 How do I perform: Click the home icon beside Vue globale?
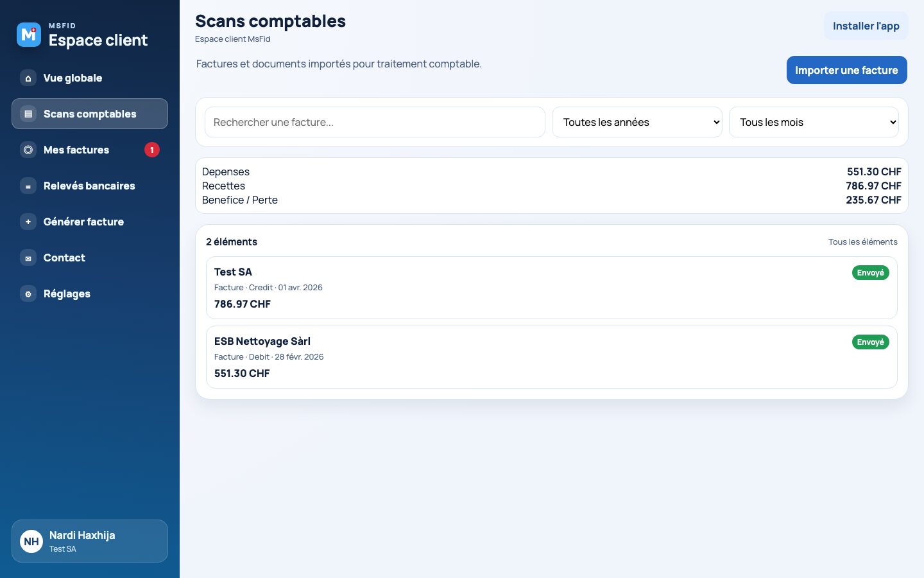[x=28, y=78]
